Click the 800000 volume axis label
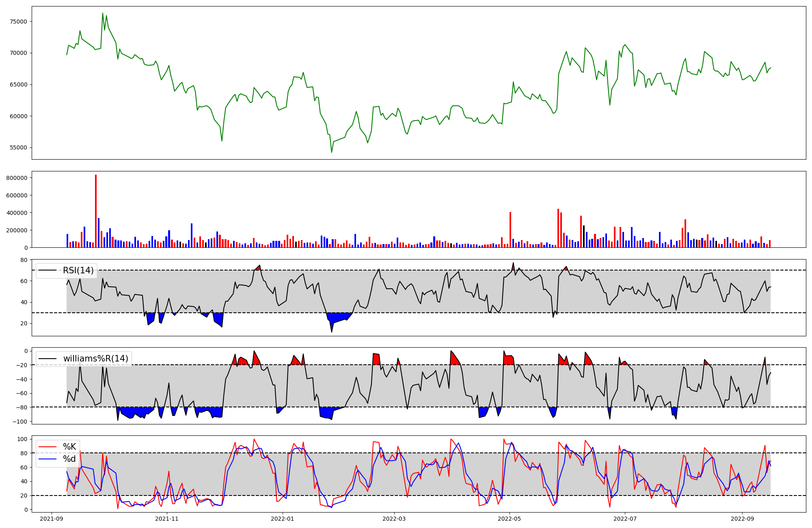Screen dimensions: 812x528 coord(17,178)
